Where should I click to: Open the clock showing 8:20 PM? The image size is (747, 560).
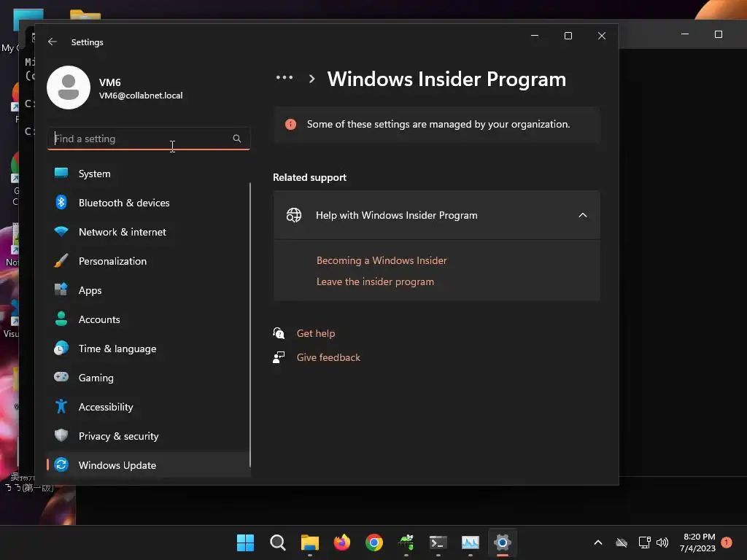click(x=698, y=542)
